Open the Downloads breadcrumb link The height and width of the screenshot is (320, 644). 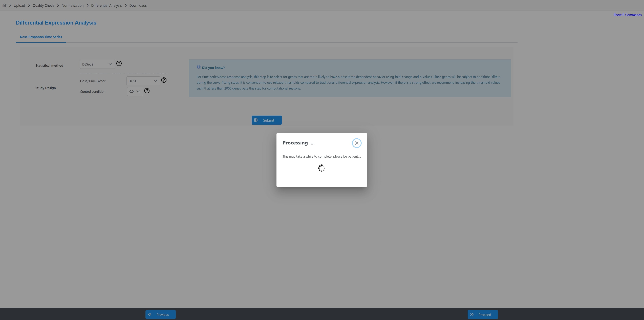coord(138,6)
